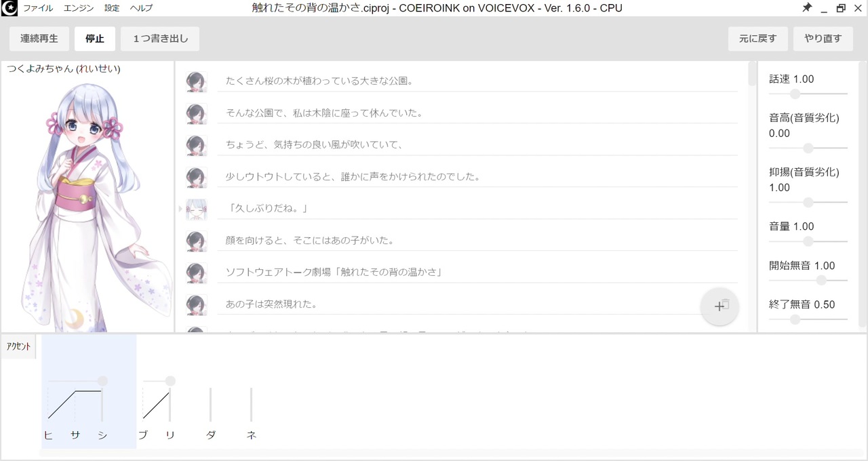Image resolution: width=868 pixels, height=461 pixels.
Task: Click the 元に戻す button
Action: [x=758, y=39]
